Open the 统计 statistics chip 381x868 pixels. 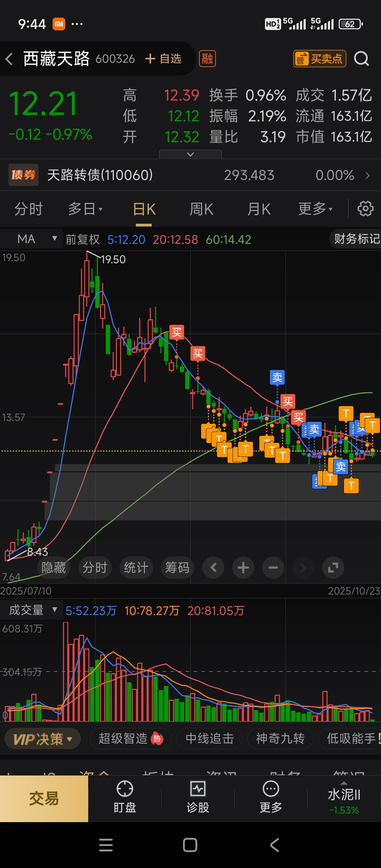136,568
